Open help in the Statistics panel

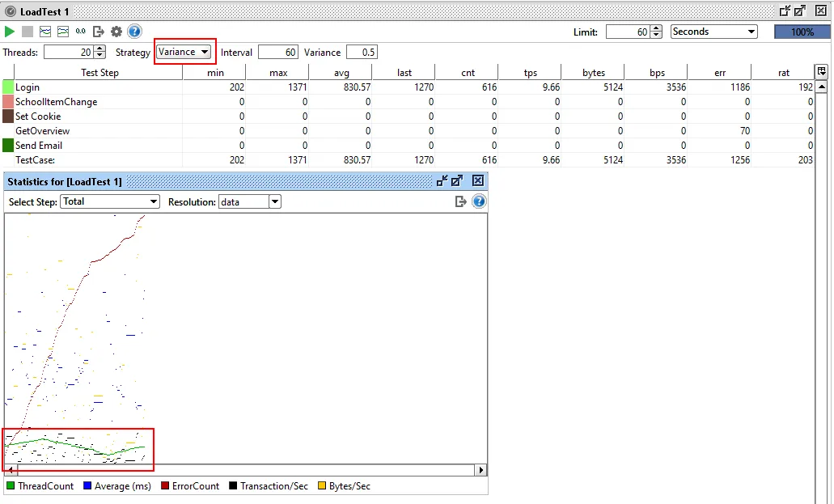click(479, 201)
